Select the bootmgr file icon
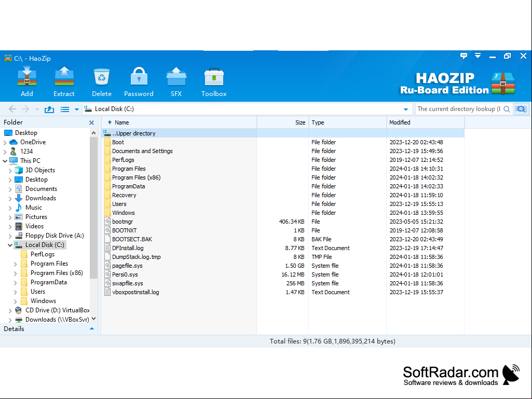The height and width of the screenshot is (399, 532). coord(107,222)
